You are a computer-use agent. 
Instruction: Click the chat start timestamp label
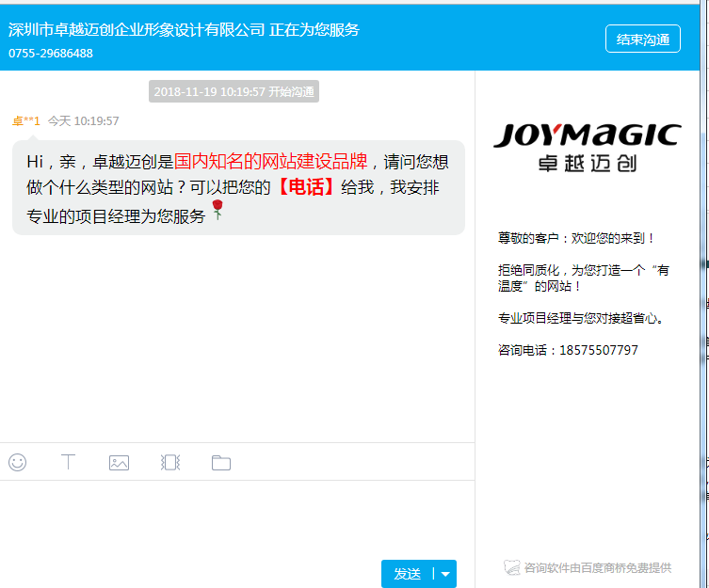tap(234, 92)
